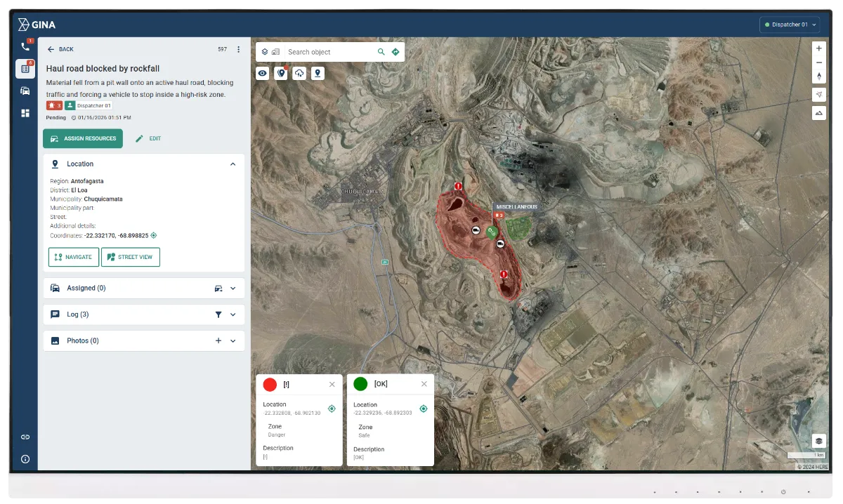Viewport: 843px width, 504px height.
Task: Open the navigation diamond icon in the search bar
Action: click(395, 51)
